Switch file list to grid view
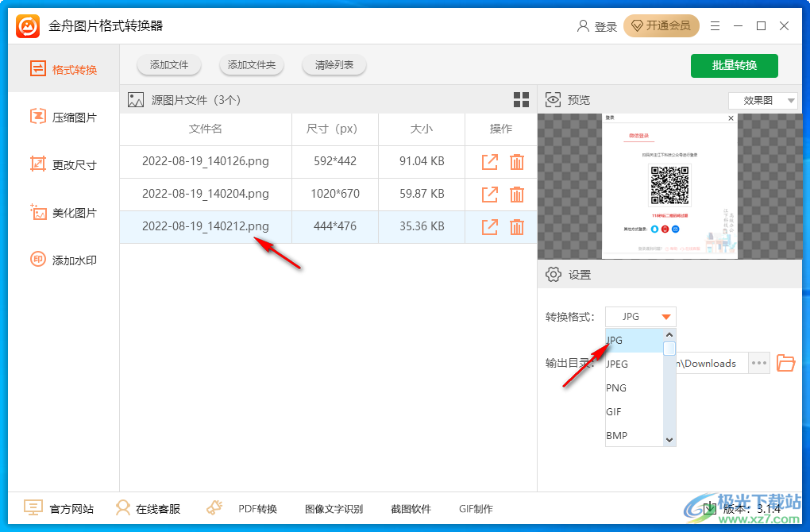 pyautogui.click(x=521, y=99)
